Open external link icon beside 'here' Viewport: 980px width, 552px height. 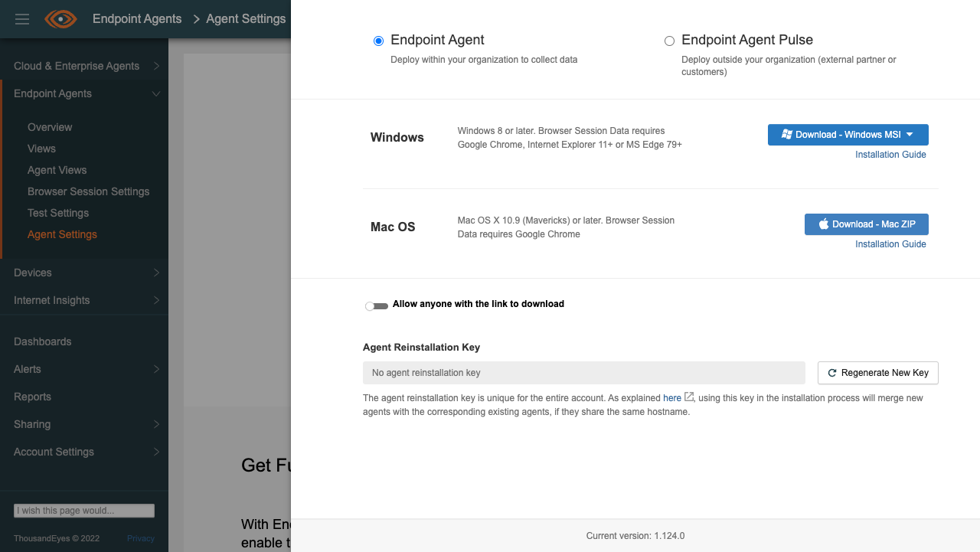[689, 397]
